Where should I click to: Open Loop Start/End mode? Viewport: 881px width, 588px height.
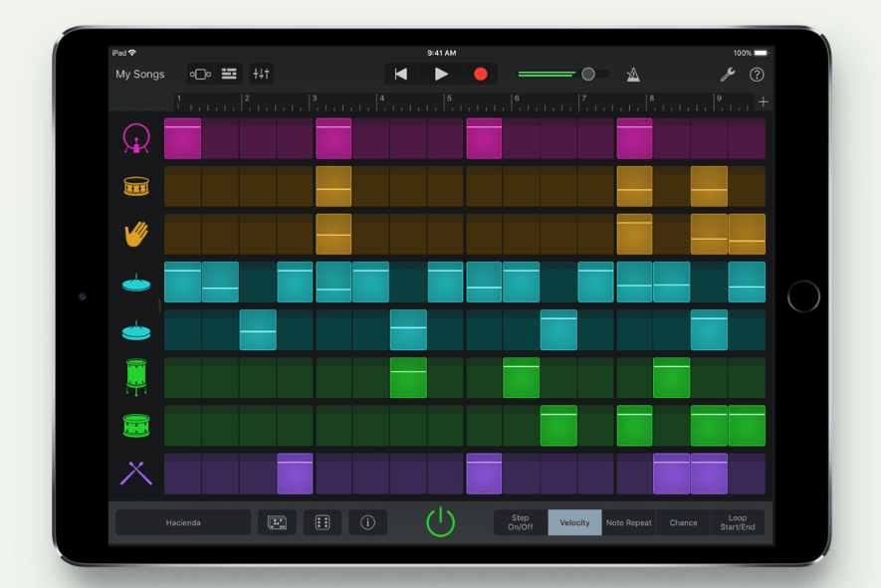pos(738,522)
